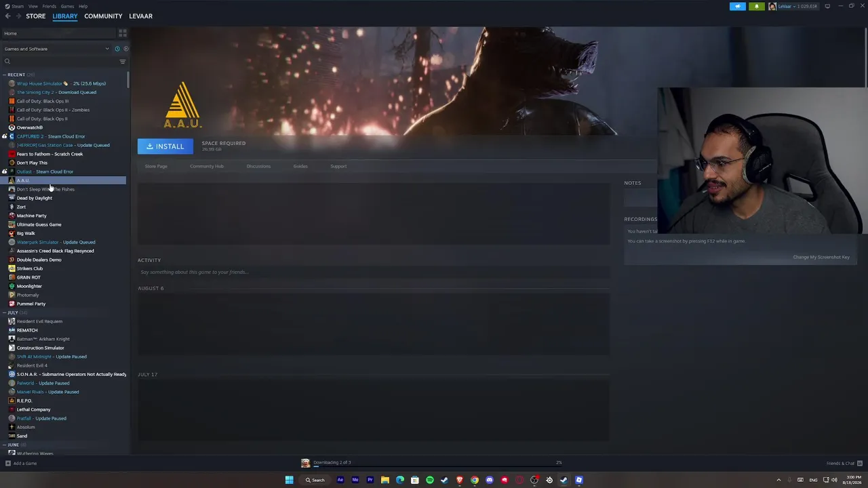Open Microsoft Edge from the taskbar
The height and width of the screenshot is (488, 868).
tap(400, 480)
